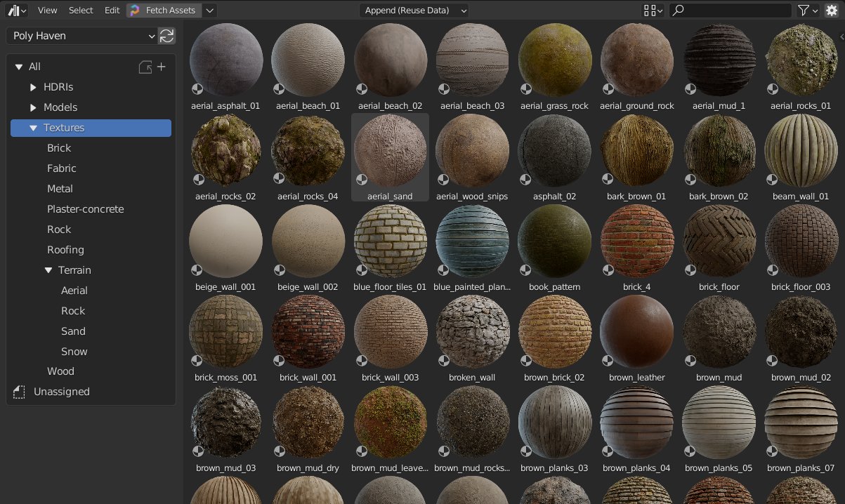Focus the asset search field
Screen dimensions: 845x504
[729, 11]
